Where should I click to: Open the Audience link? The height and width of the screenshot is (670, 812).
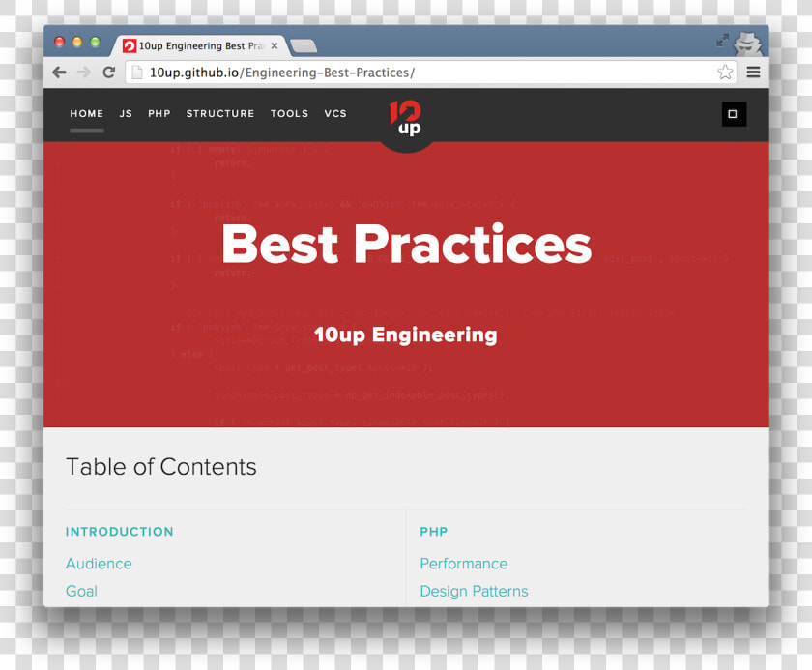pyautogui.click(x=99, y=564)
